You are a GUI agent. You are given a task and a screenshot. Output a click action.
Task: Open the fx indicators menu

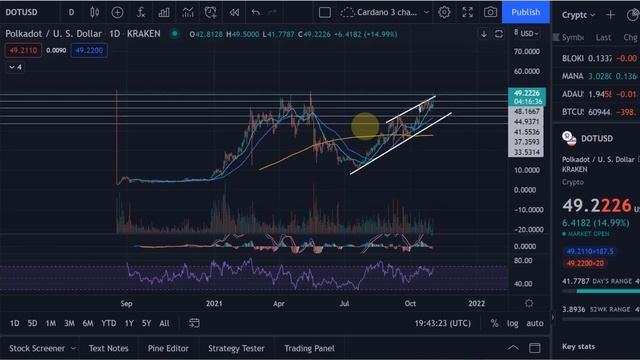pyautogui.click(x=141, y=12)
